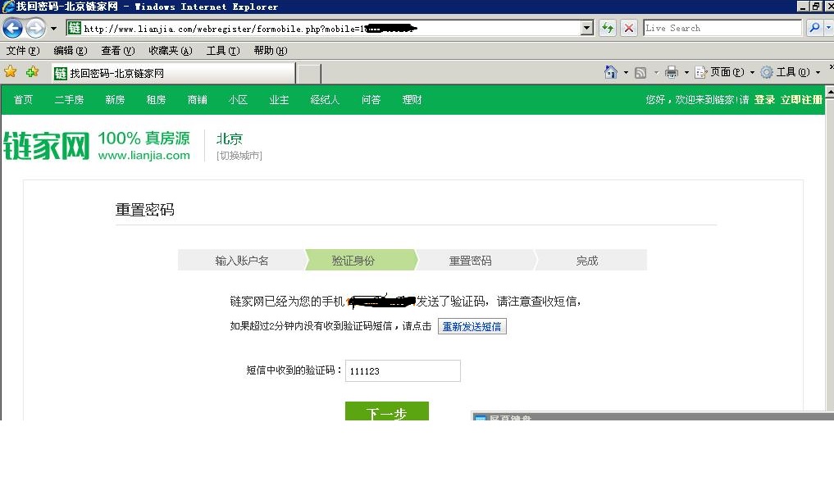Open the 业主 navigation link
This screenshot has height=504, width=834.
tap(280, 99)
